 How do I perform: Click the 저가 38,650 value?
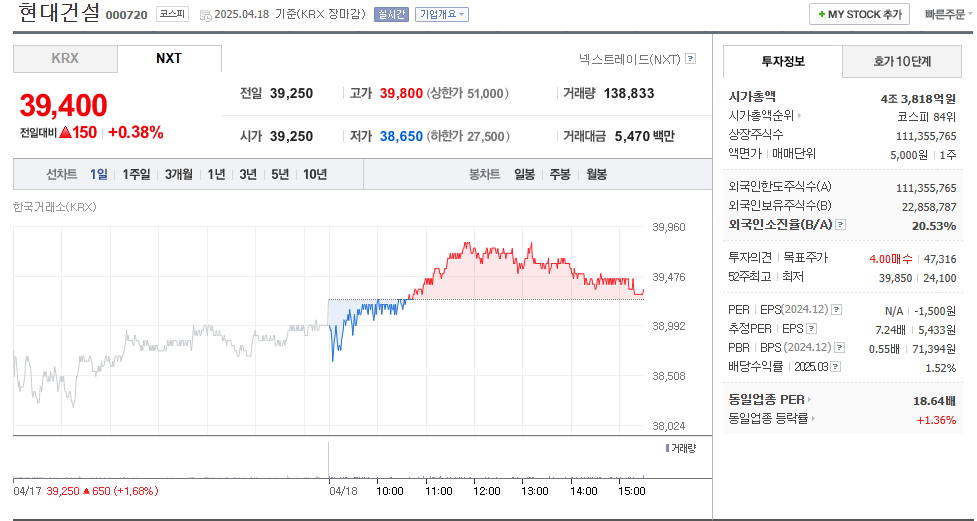click(401, 136)
